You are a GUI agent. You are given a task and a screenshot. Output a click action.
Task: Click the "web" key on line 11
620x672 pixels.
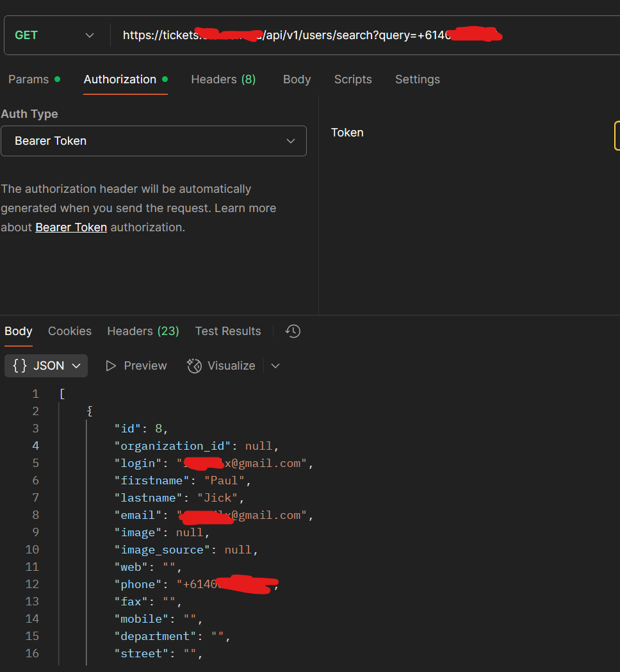[131, 567]
